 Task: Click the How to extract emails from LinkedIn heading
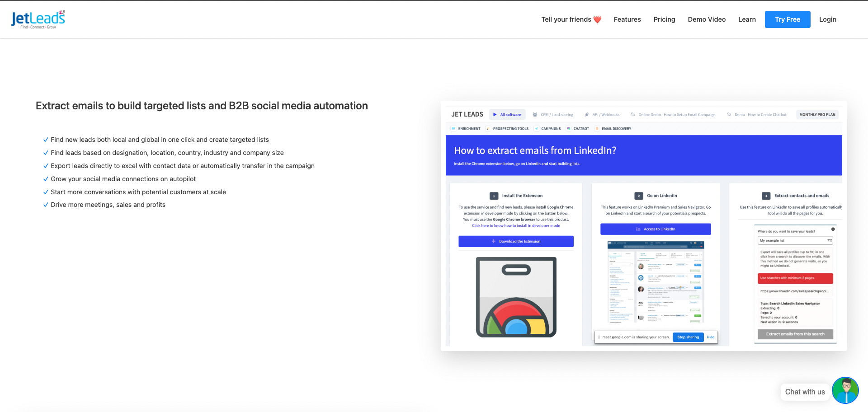coord(535,150)
